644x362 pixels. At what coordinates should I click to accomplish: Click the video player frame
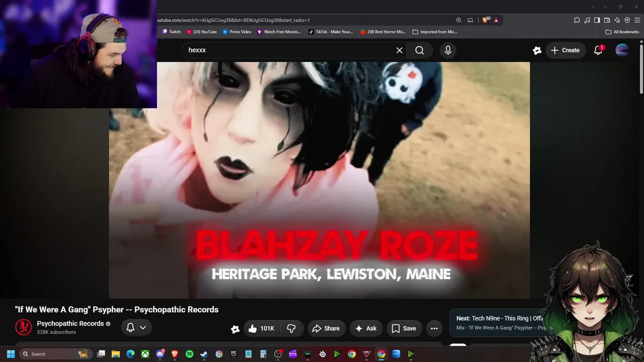point(319,180)
